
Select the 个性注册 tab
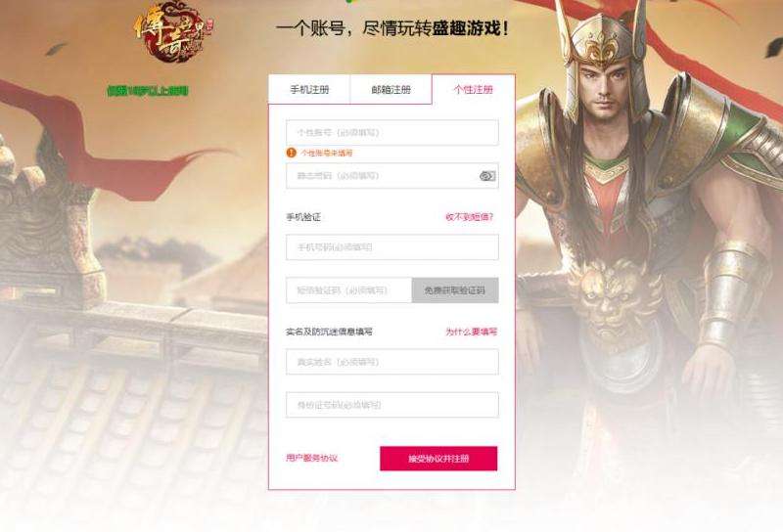point(473,89)
